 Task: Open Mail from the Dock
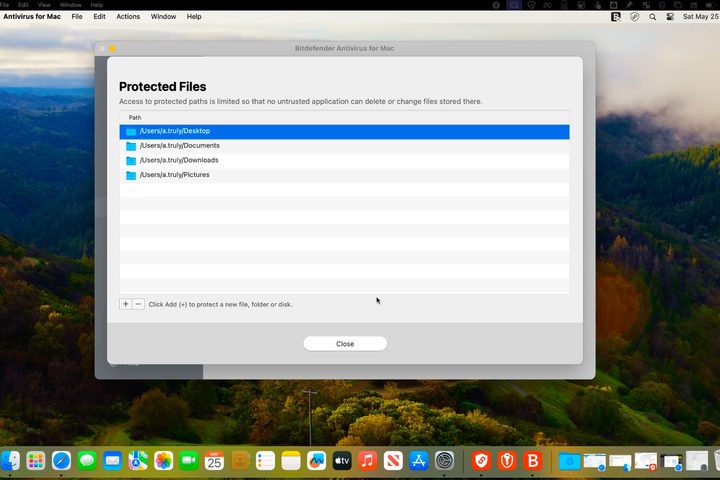coord(112,461)
